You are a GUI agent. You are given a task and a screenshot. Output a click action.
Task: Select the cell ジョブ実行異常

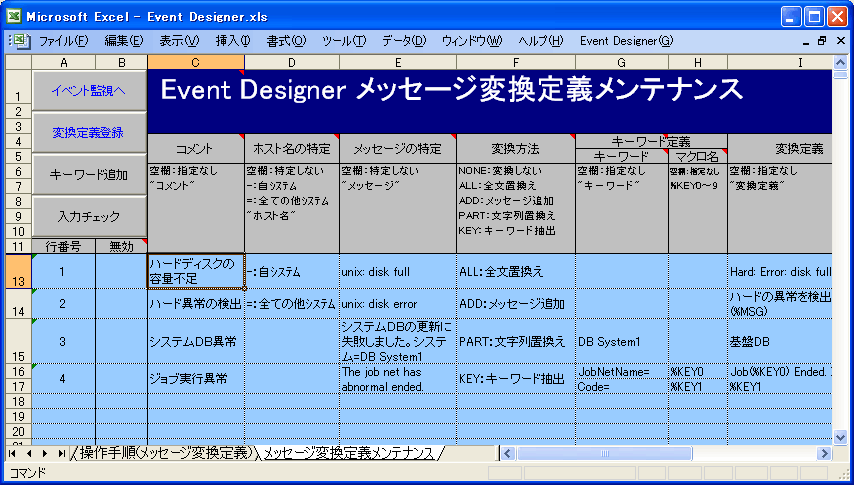(196, 379)
